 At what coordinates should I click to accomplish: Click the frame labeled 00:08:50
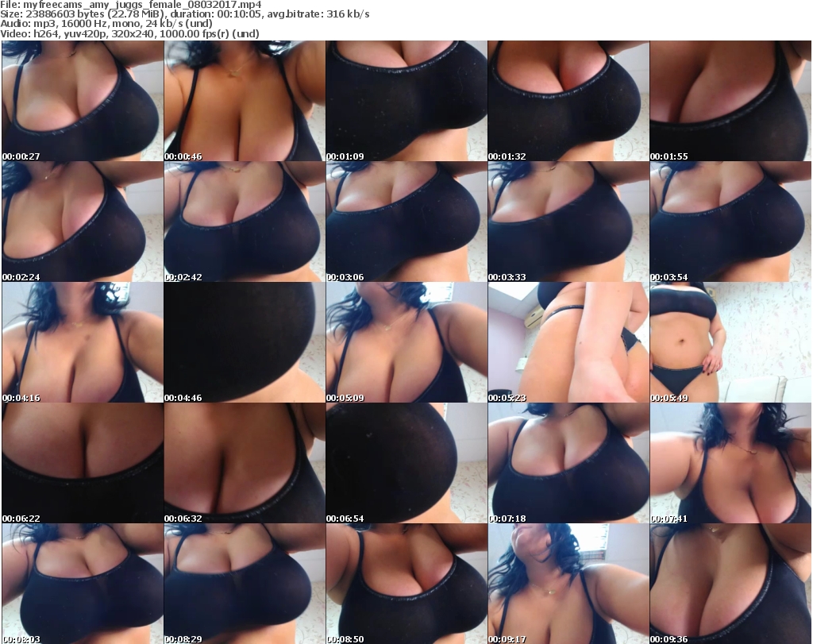pos(406,584)
